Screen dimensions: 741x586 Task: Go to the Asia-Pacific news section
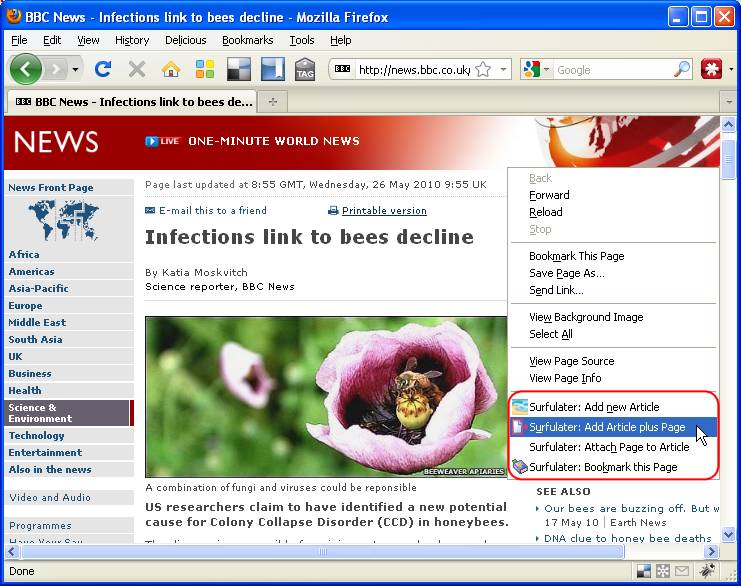coord(38,288)
